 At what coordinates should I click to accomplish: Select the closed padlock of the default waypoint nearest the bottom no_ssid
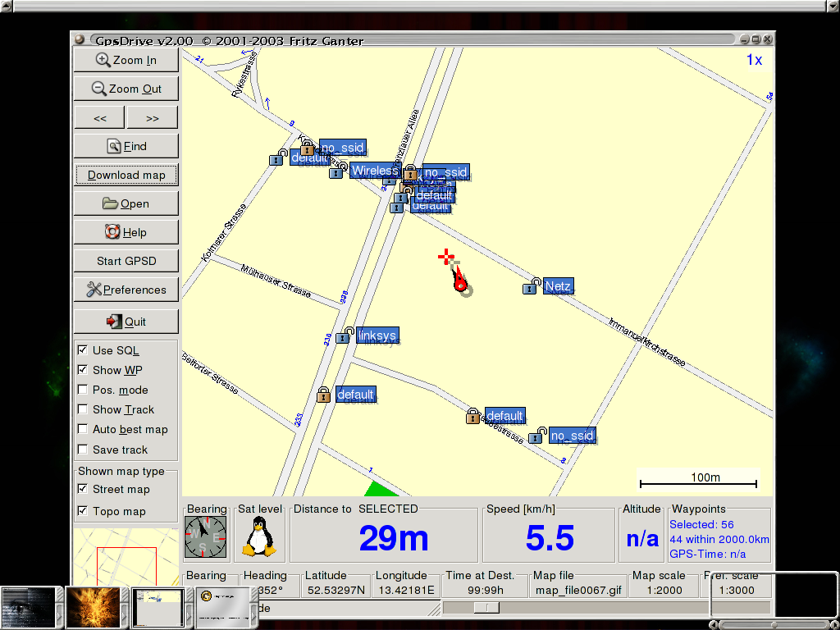472,416
